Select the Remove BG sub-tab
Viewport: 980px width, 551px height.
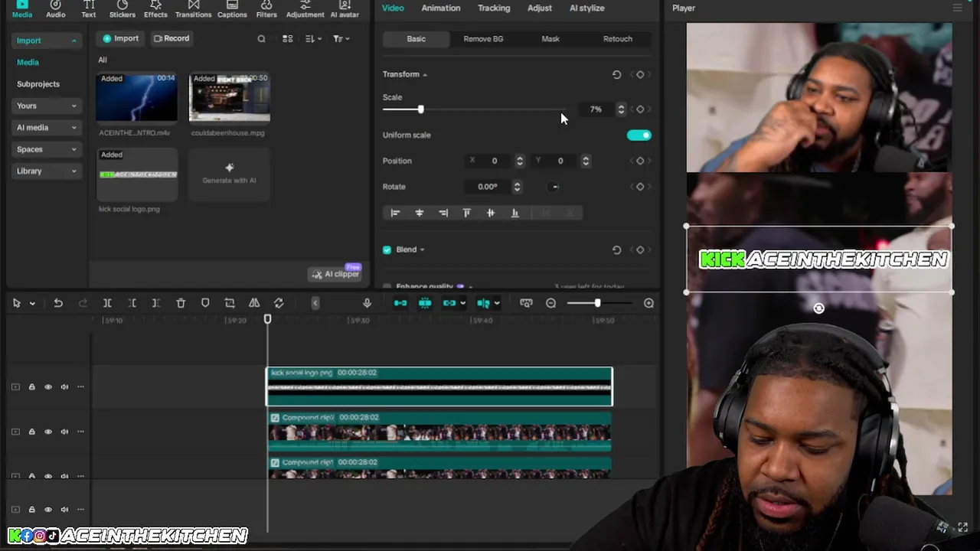coord(483,39)
